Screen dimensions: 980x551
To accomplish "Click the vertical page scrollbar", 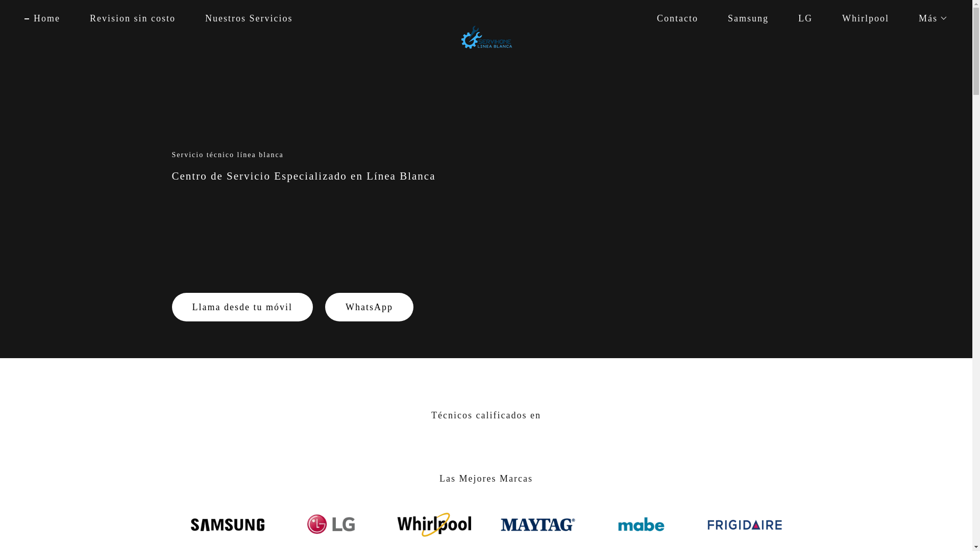I will click(976, 275).
